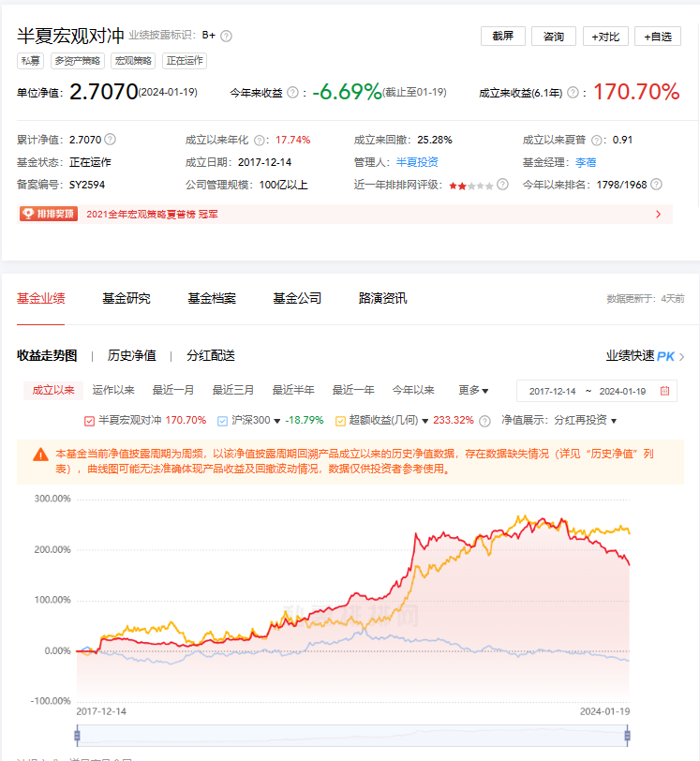700x761 pixels.
Task: Open fund manager 李蓓 link
Action: pos(586,162)
